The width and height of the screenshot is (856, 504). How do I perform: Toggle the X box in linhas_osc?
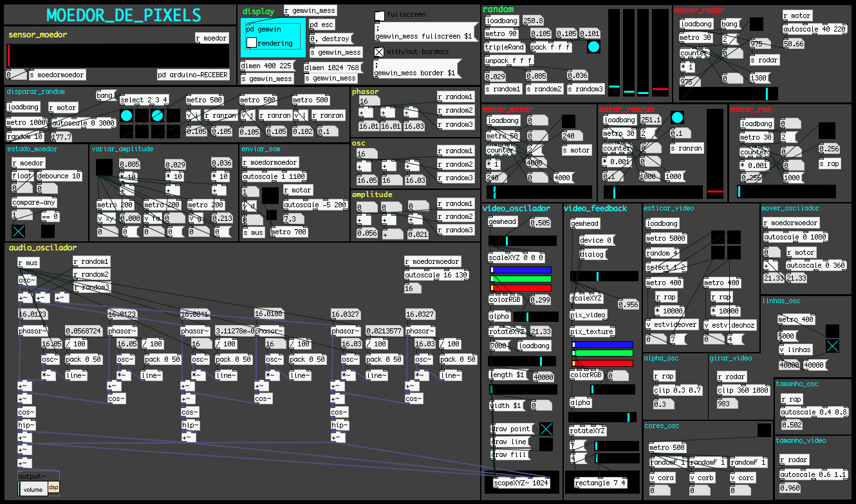pos(833,346)
